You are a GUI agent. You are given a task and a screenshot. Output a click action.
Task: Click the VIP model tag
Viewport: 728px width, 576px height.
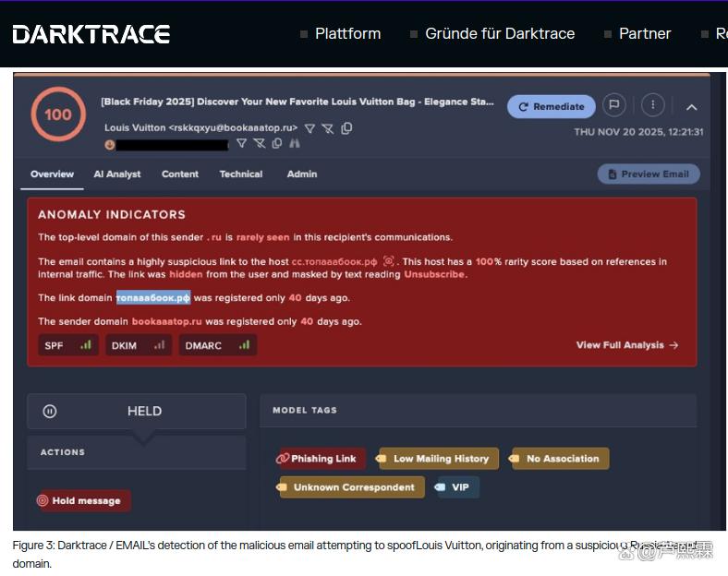click(x=457, y=487)
